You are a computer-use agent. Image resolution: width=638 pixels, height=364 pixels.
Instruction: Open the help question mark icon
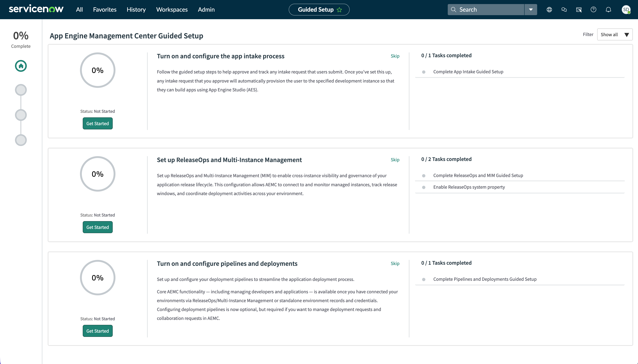(593, 9)
